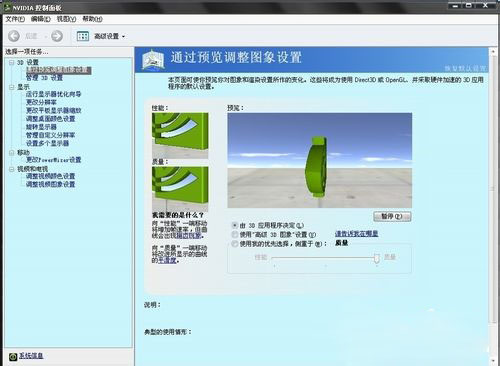Click the 暂停 preview button
This screenshot has height=366, width=500.
pyautogui.click(x=392, y=216)
